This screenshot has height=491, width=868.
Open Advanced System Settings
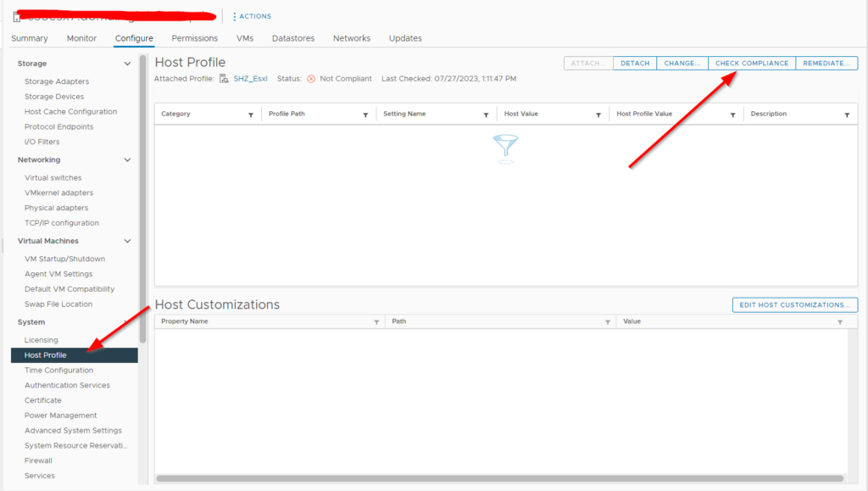(73, 431)
